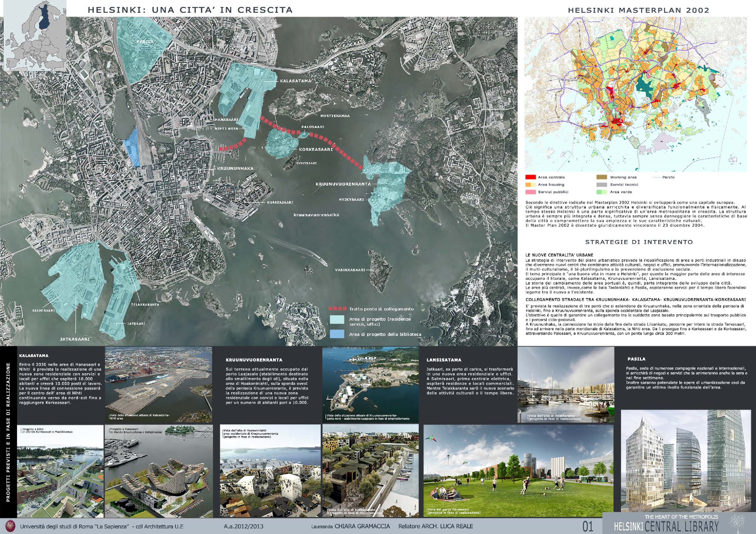This screenshot has width=756, height=534.
Task: Click the Kalasatama-Nihti aerial photo
Action: (x=158, y=384)
